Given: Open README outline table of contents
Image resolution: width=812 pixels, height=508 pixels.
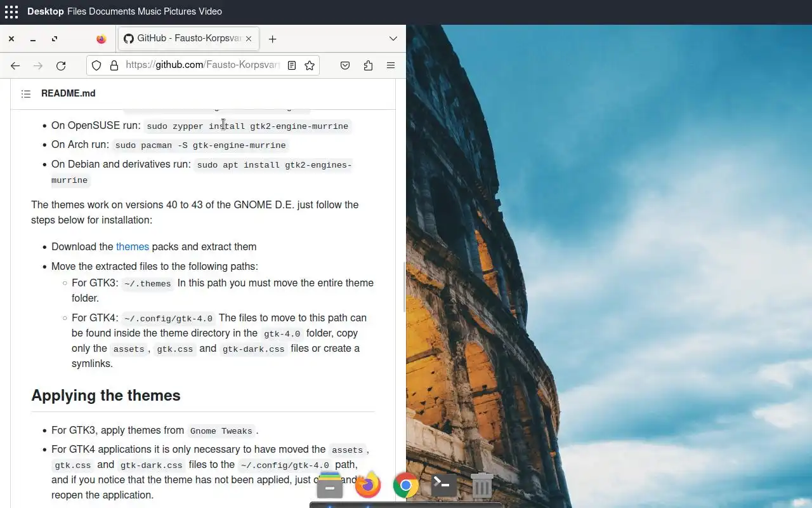Looking at the screenshot, I should click(26, 94).
